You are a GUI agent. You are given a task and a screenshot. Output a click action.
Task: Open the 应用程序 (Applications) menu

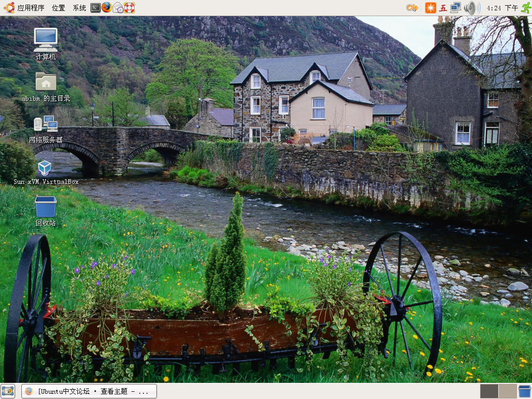click(31, 7)
